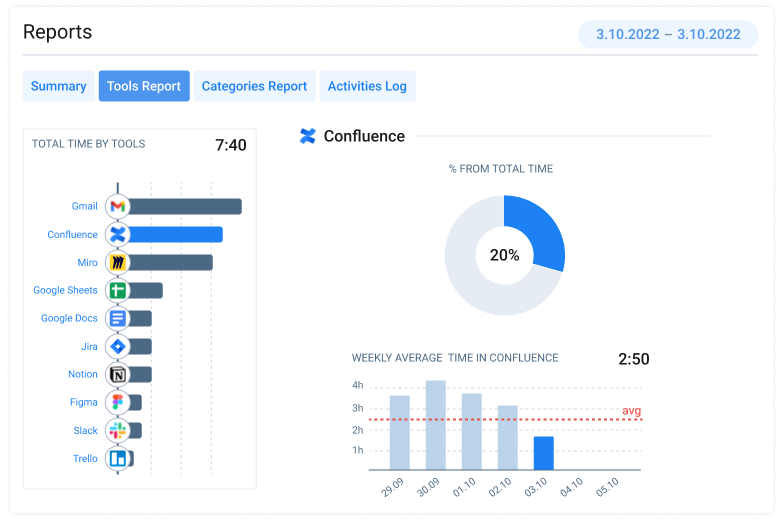Select the Tools Report tab
The image size is (784, 524).
[144, 86]
